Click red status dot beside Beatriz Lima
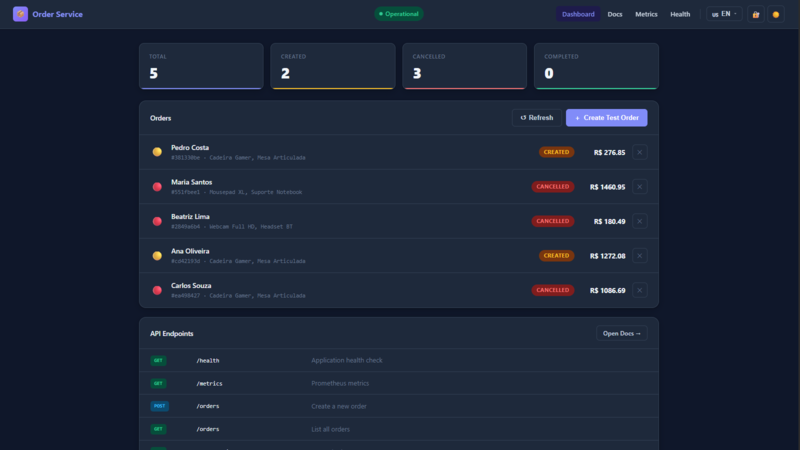Screen dimensions: 800x450 pyautogui.click(x=157, y=221)
